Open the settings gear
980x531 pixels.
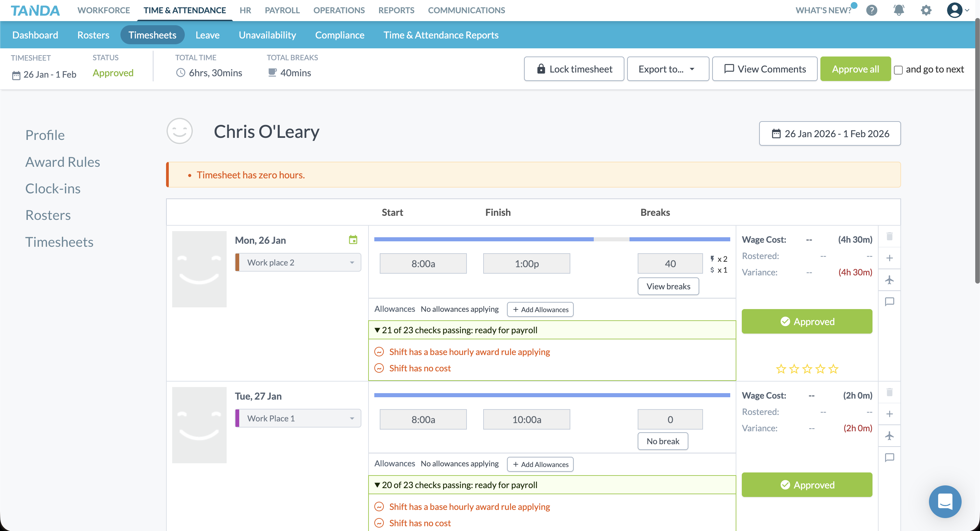point(926,10)
